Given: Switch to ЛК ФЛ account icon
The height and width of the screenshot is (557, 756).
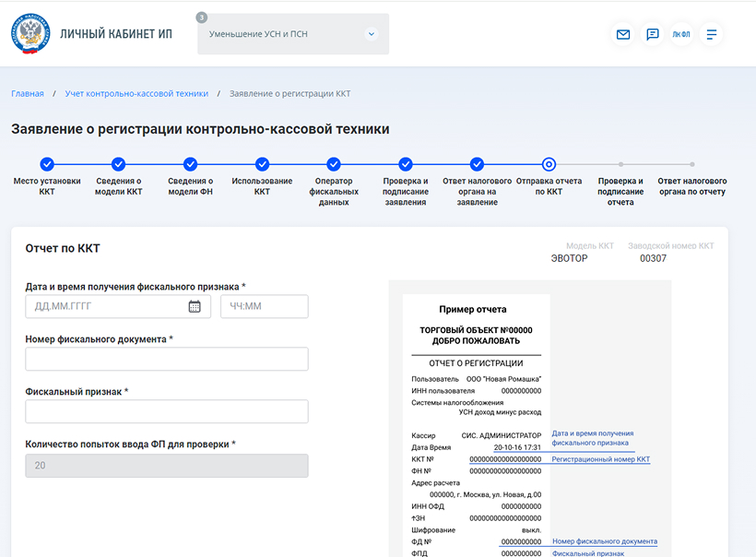Looking at the screenshot, I should pos(681,35).
